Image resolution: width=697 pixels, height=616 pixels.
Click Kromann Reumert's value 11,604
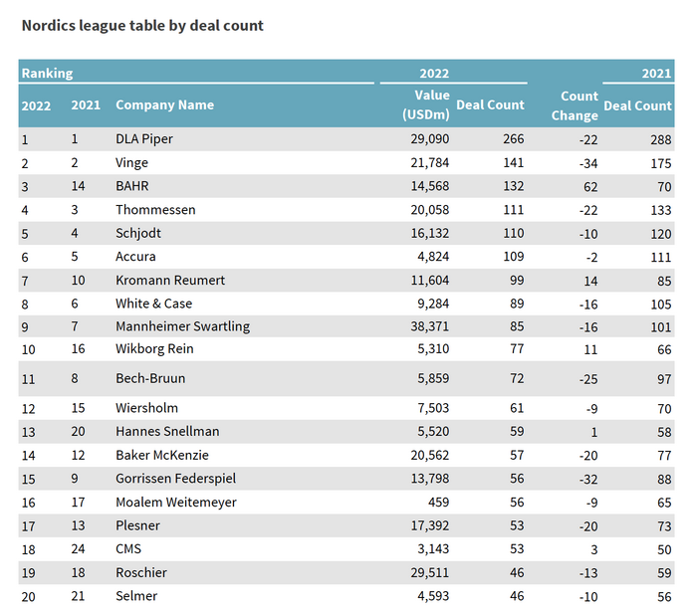[430, 281]
